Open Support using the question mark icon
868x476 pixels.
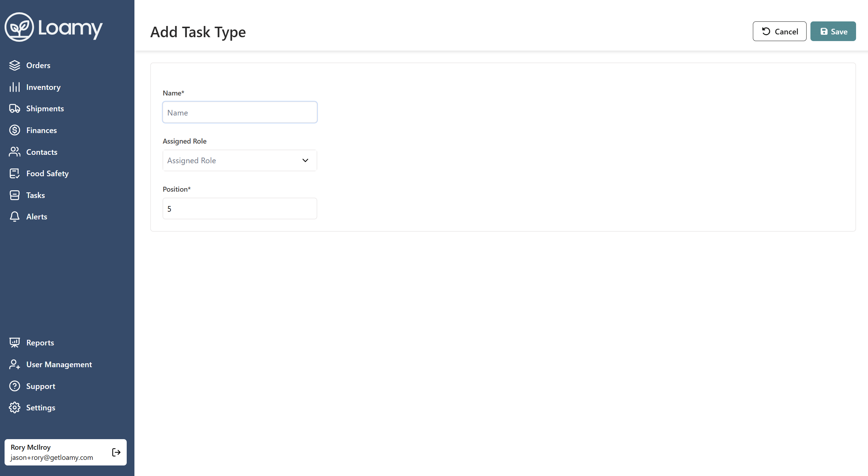[14, 386]
